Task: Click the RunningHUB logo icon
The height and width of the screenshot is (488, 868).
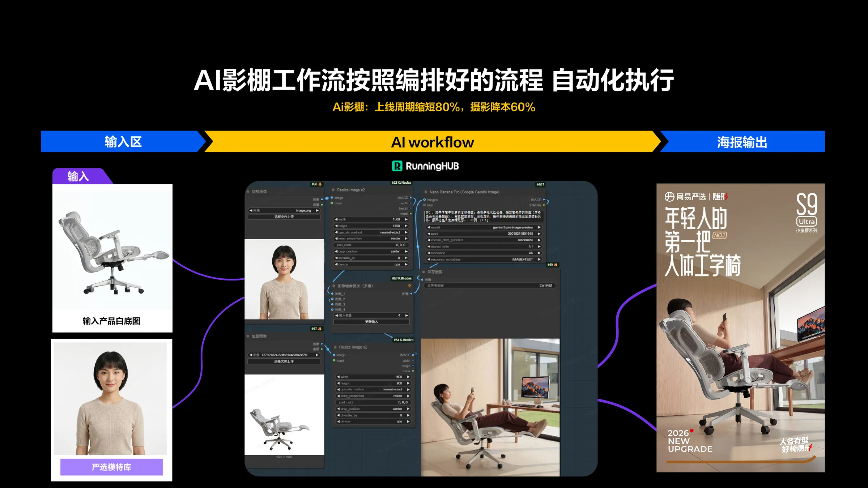Action: (x=397, y=166)
